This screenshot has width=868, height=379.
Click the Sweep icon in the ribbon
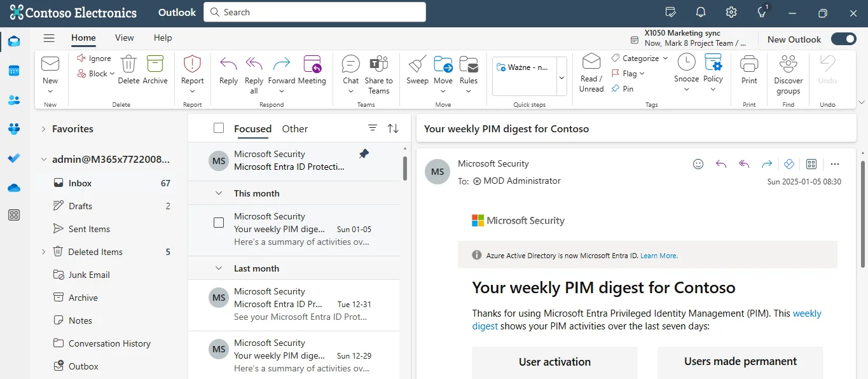click(417, 65)
